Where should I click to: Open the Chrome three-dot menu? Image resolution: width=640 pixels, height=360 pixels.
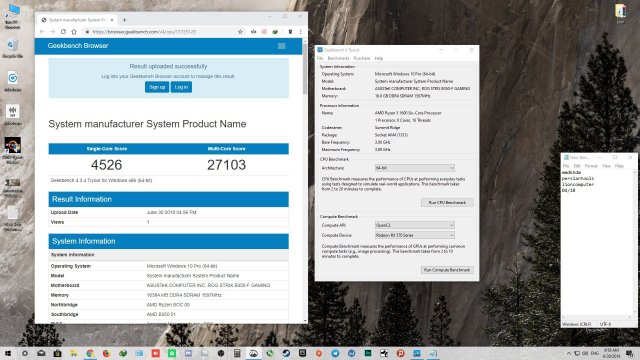click(x=301, y=31)
